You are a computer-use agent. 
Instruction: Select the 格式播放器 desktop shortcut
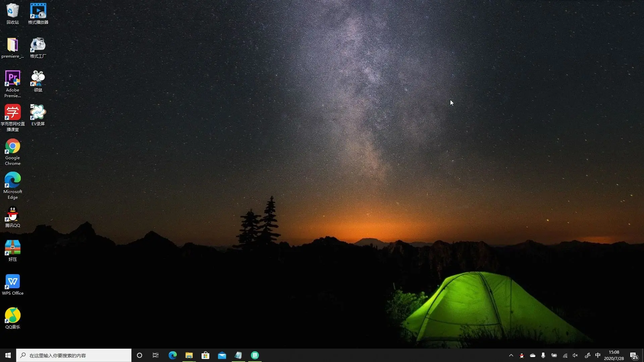coord(38,14)
